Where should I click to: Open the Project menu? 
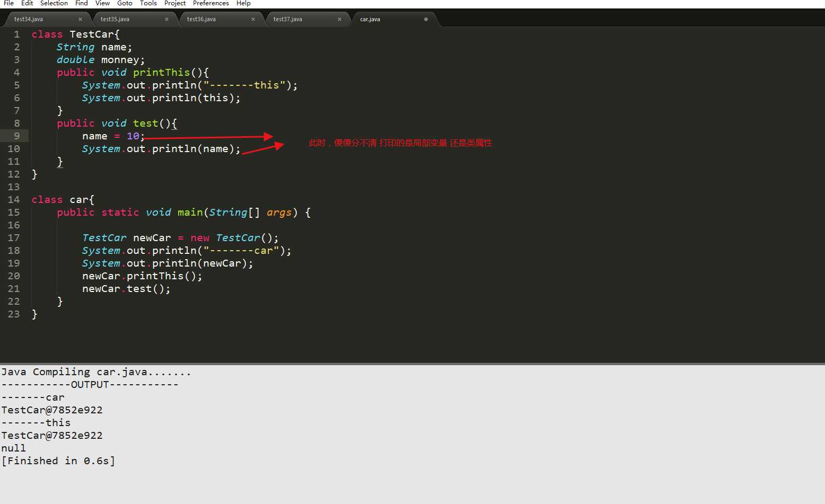tap(175, 3)
